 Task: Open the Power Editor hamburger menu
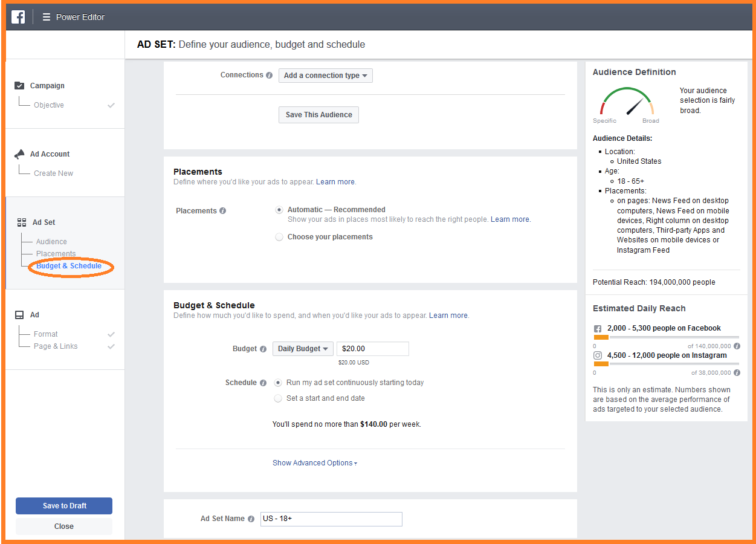coord(47,17)
